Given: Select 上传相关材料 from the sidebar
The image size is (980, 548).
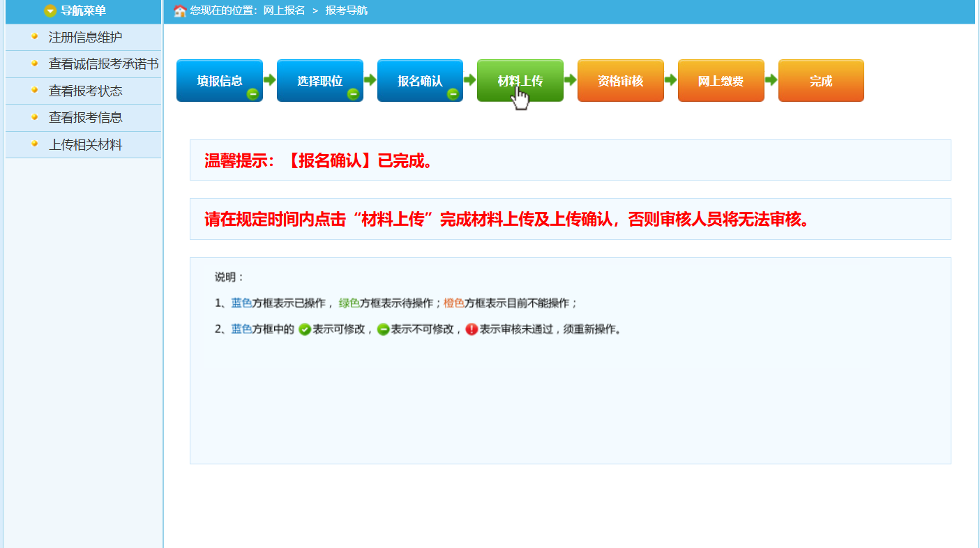Looking at the screenshot, I should 85,145.
